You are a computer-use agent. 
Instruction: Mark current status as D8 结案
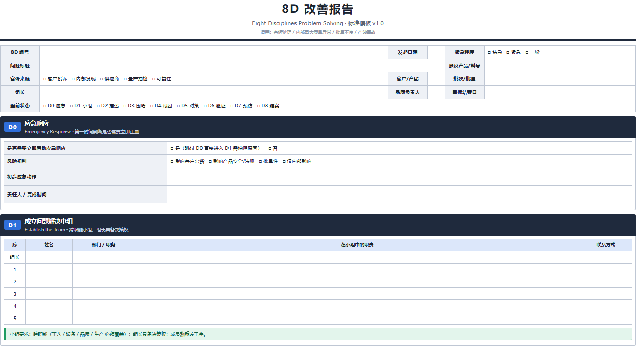point(259,106)
